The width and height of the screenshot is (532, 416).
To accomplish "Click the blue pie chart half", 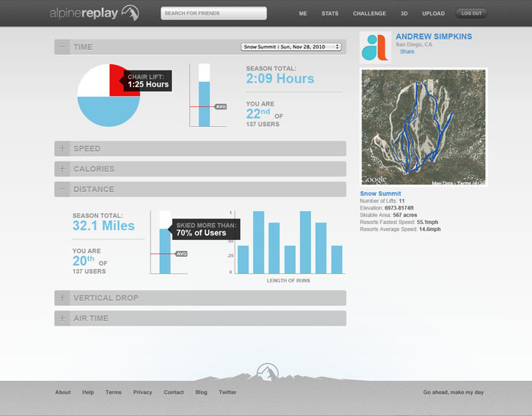I will click(109, 110).
